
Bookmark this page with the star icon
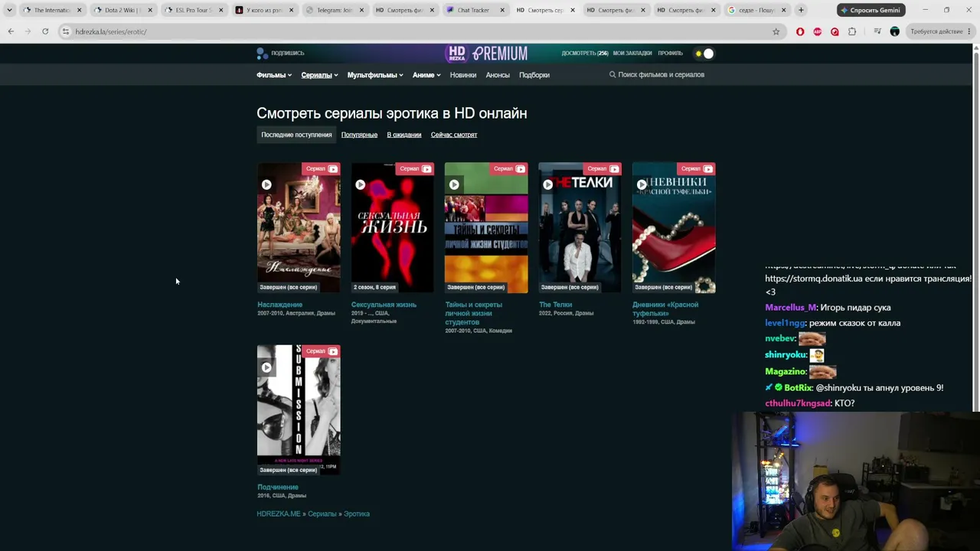pyautogui.click(x=776, y=31)
